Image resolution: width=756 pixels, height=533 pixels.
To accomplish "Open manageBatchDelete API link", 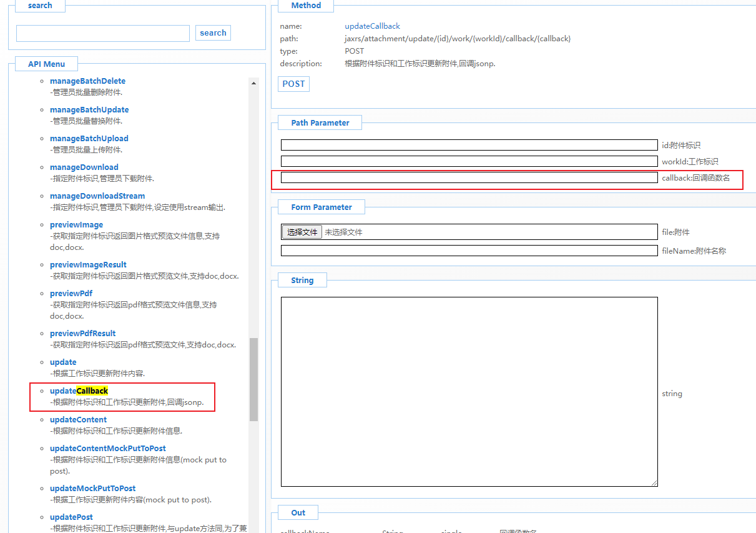I will [x=87, y=81].
